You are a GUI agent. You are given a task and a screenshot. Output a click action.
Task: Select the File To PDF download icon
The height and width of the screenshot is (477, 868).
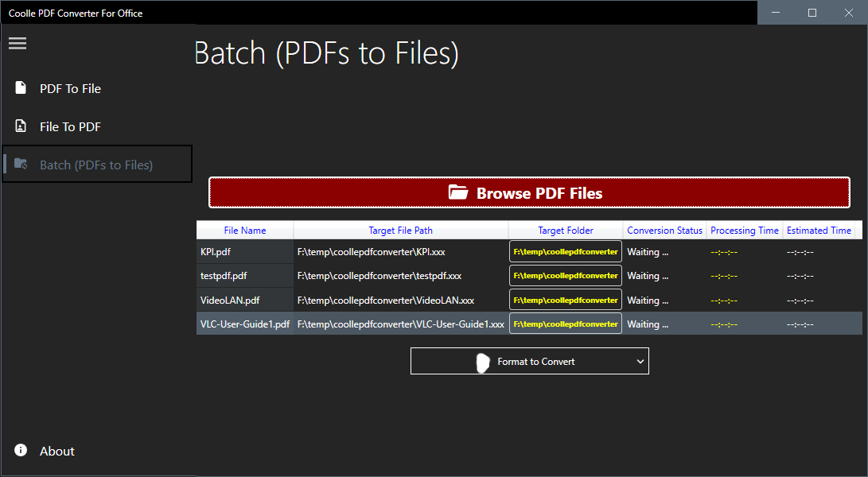click(x=19, y=126)
